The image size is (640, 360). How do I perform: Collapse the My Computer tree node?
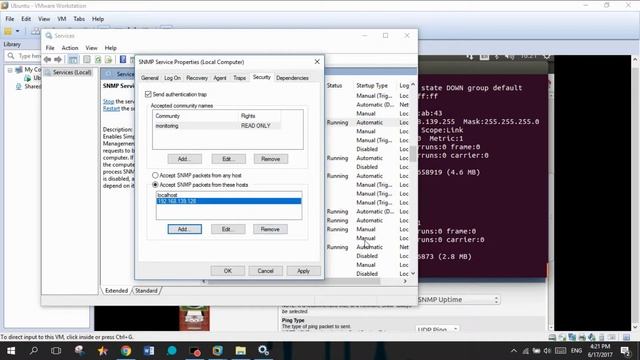click(x=10, y=70)
